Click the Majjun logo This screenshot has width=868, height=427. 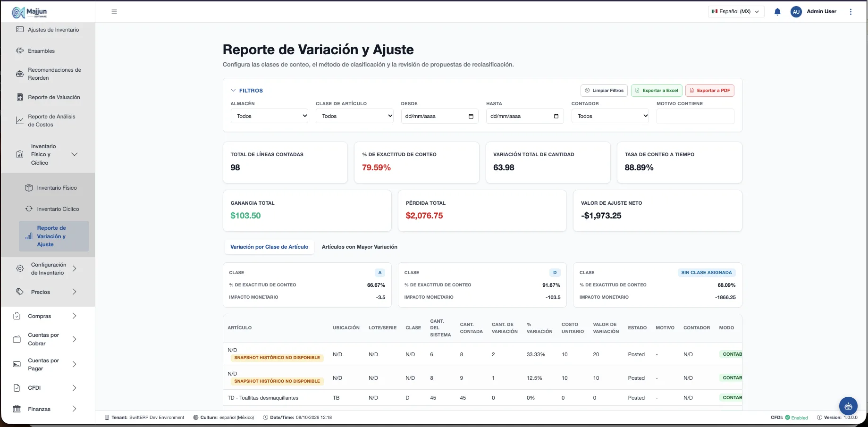[29, 12]
